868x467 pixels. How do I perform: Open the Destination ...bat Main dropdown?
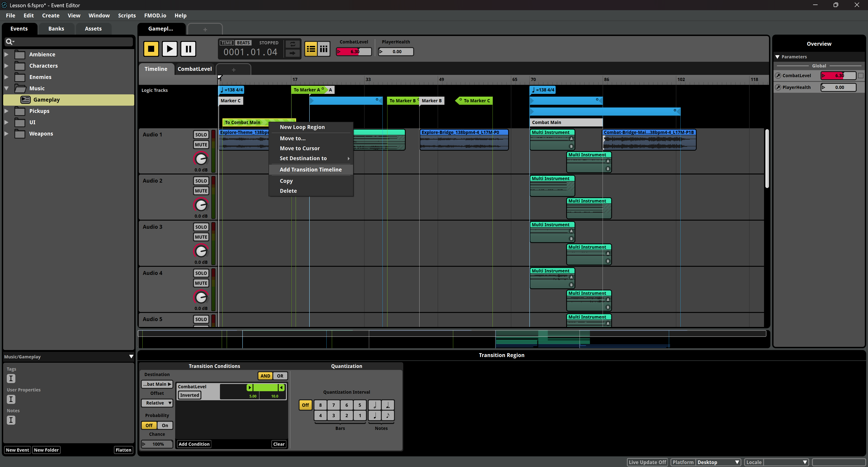(157, 384)
